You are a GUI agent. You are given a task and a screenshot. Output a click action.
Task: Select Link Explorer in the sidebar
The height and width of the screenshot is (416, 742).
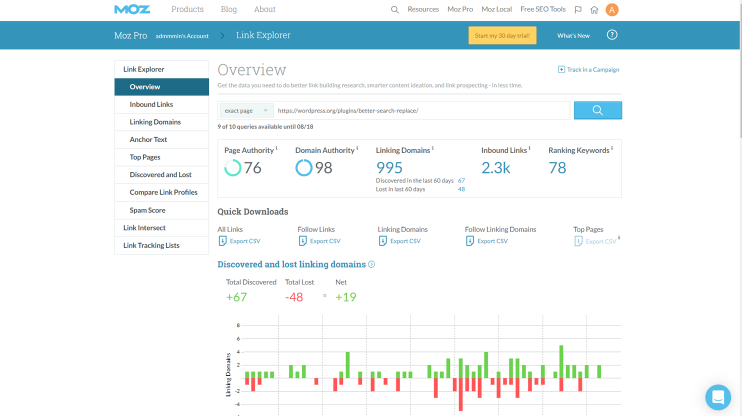click(x=161, y=69)
